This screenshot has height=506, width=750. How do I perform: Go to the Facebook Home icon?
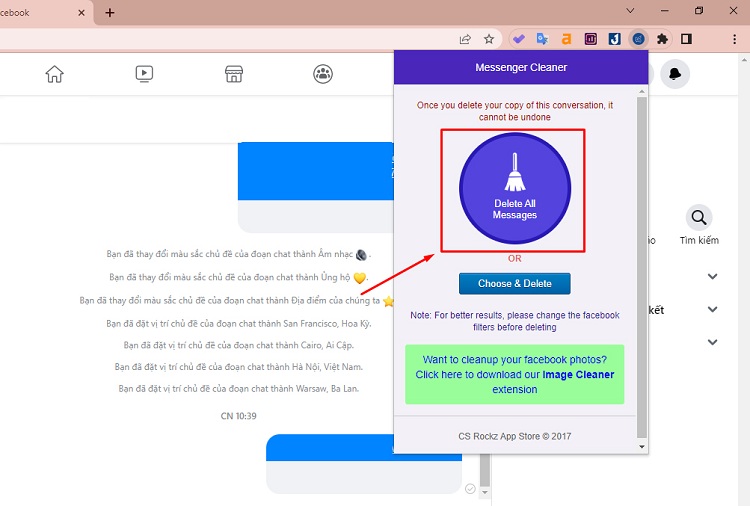[x=55, y=74]
